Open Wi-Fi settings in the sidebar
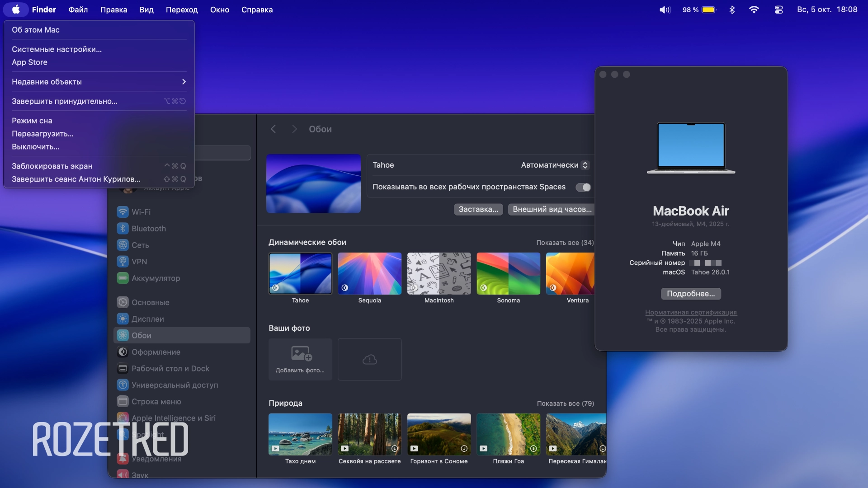This screenshot has width=868, height=488. pyautogui.click(x=142, y=211)
